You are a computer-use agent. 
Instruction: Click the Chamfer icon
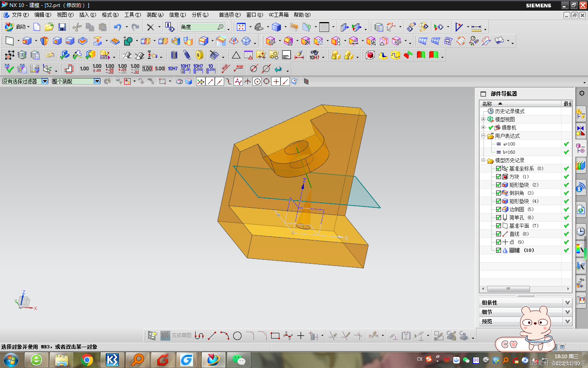pos(221,41)
